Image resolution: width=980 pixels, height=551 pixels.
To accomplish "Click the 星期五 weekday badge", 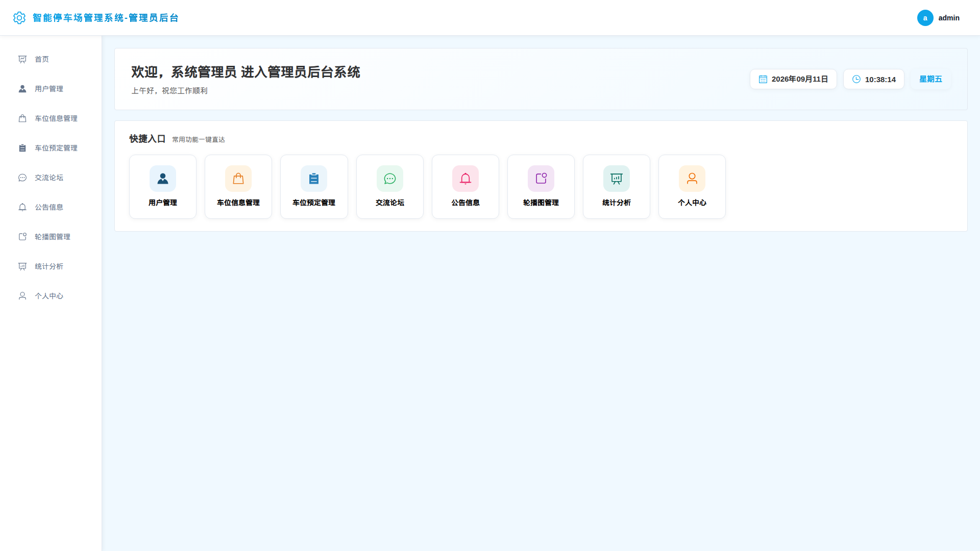I will pyautogui.click(x=930, y=79).
